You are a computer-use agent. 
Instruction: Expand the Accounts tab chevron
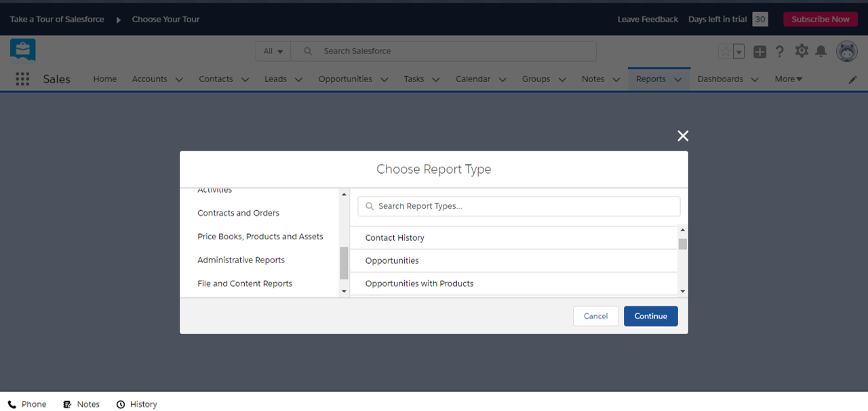click(179, 79)
